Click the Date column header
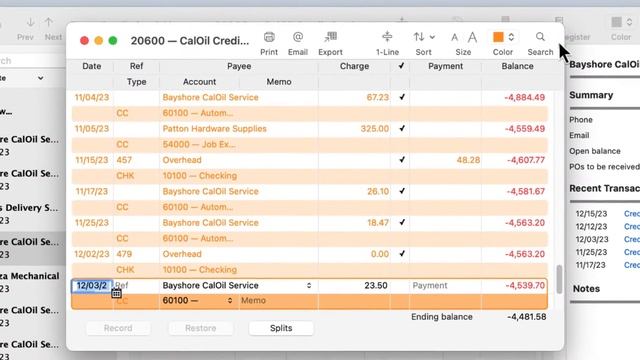Screen dimensions: 640x360 [x=91, y=66]
